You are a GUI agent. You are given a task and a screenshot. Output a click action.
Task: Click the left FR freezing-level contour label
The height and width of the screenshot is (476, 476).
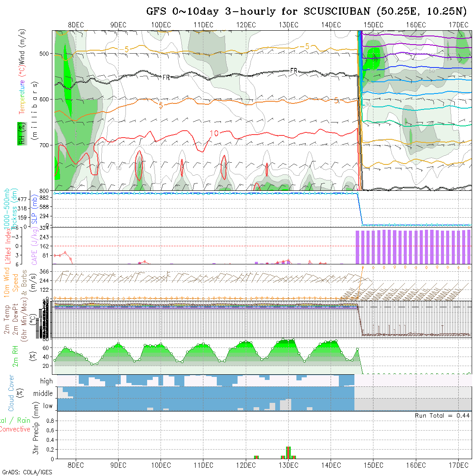[x=166, y=77]
